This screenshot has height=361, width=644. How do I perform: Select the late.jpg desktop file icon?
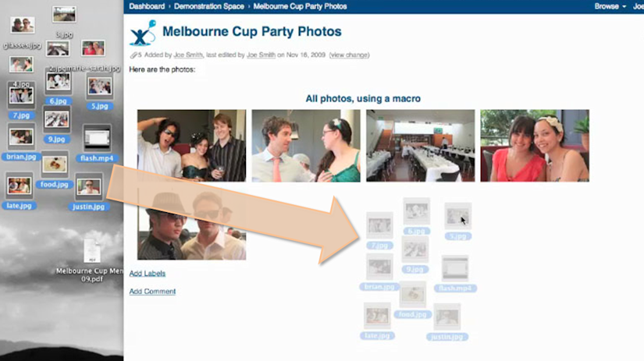(x=19, y=186)
